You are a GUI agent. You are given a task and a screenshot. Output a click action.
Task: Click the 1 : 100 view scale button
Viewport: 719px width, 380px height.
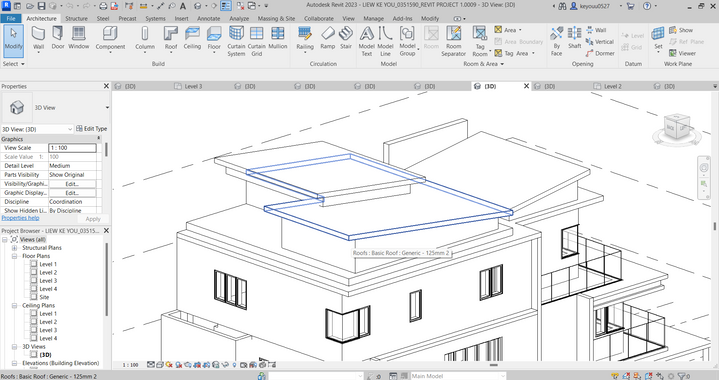click(131, 365)
